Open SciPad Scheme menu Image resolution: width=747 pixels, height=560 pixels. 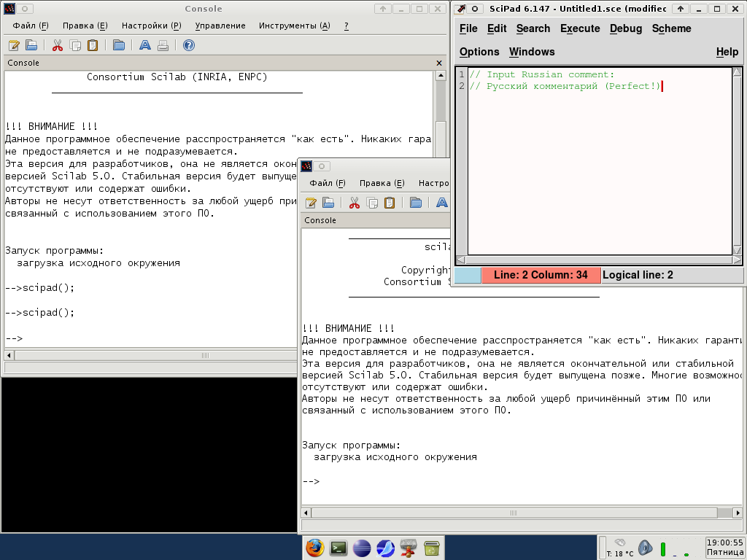coord(672,28)
